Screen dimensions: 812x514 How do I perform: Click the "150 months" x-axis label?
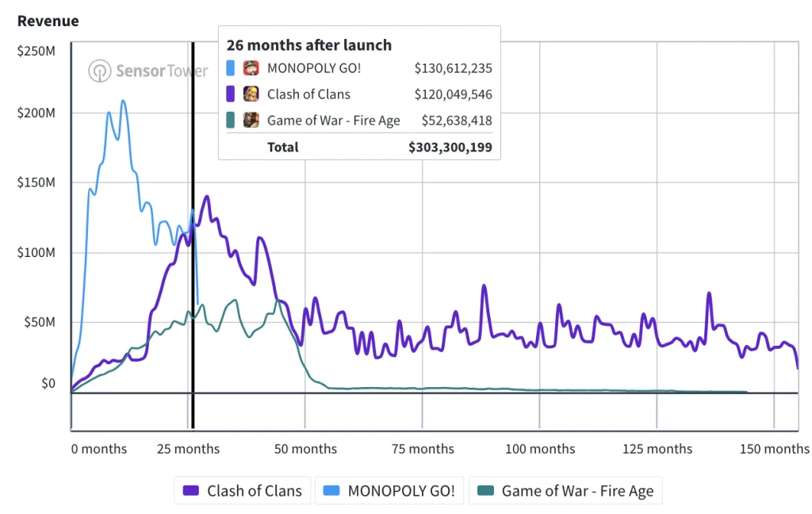pos(775,449)
